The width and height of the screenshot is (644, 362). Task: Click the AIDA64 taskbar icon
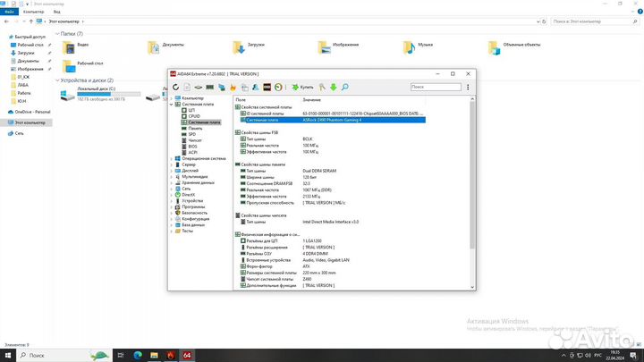[x=187, y=356]
